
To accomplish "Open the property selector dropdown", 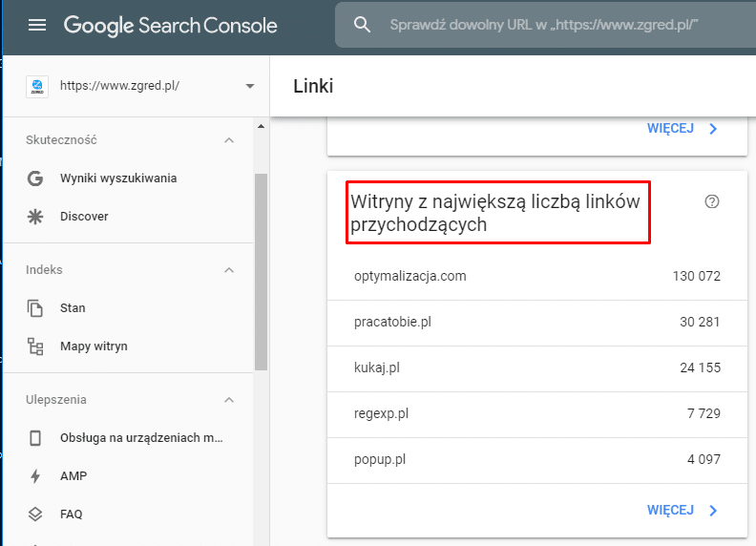I will coord(250,86).
